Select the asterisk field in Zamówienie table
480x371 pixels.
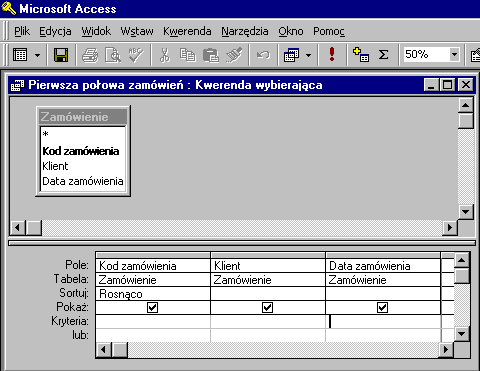(x=83, y=134)
